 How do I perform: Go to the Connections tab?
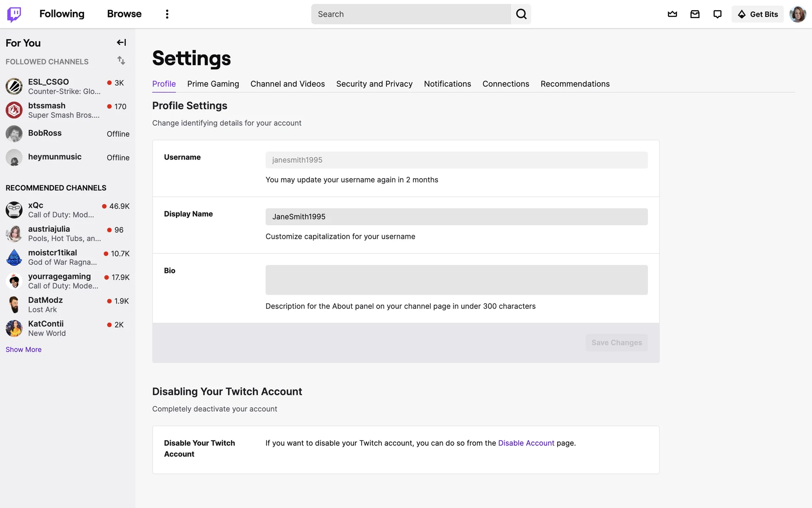point(505,84)
